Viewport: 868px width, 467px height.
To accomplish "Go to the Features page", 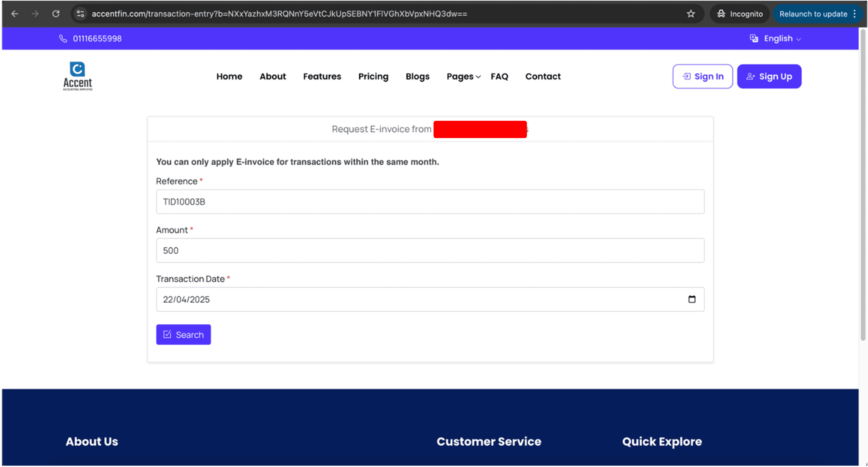I will click(322, 76).
